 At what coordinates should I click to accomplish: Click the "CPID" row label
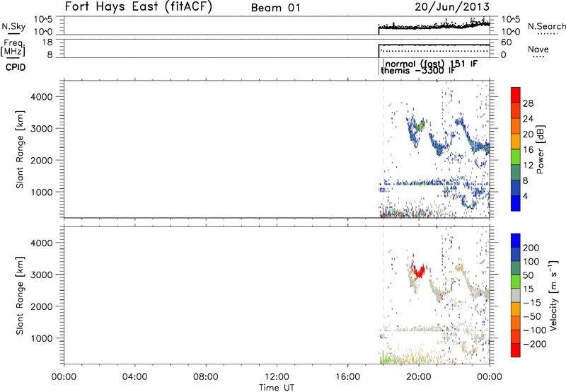tap(16, 67)
